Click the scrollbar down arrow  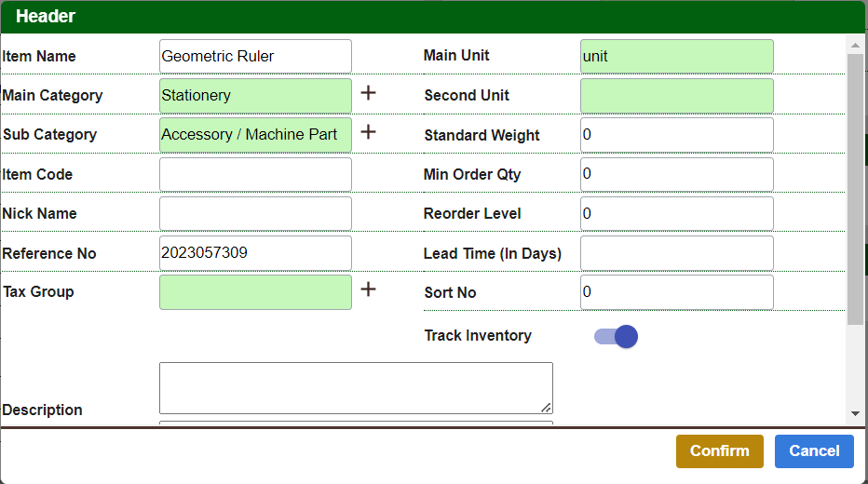(855, 414)
